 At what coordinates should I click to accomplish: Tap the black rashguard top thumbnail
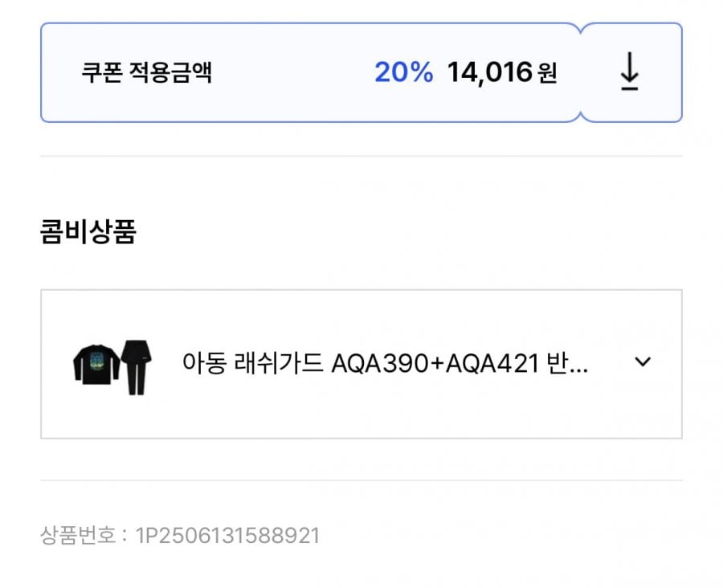coord(96,365)
